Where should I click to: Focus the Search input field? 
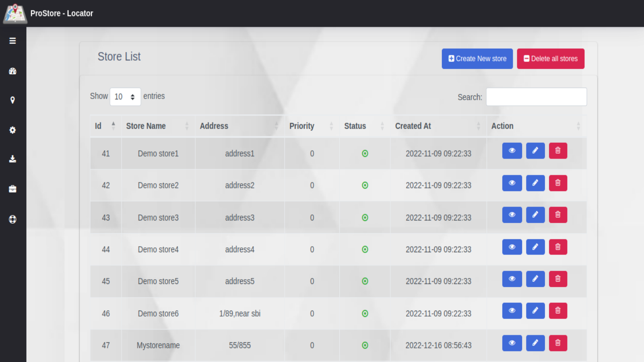(x=537, y=97)
